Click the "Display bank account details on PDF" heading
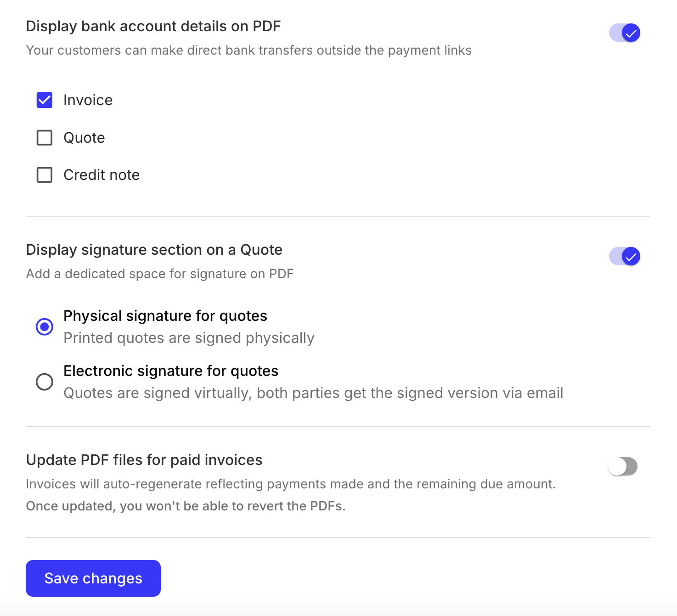Viewport: 677px width, 616px height. [x=153, y=26]
